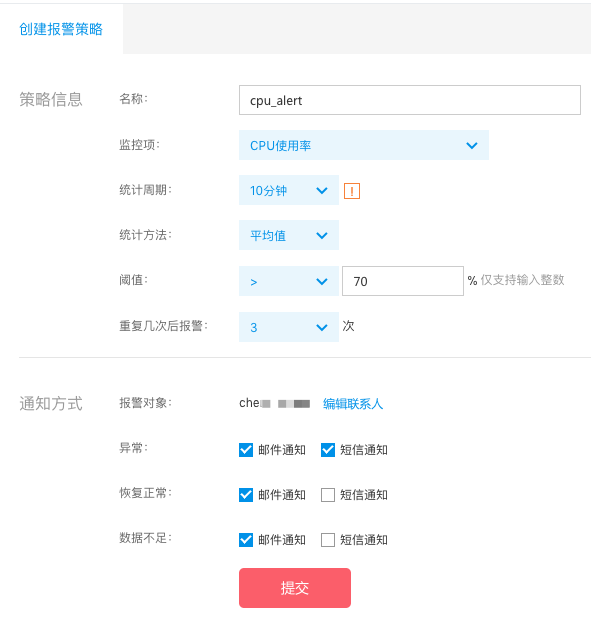Open the 统计方法 平均值 dropdown
Viewport: 591px width, 623px height.
point(289,235)
